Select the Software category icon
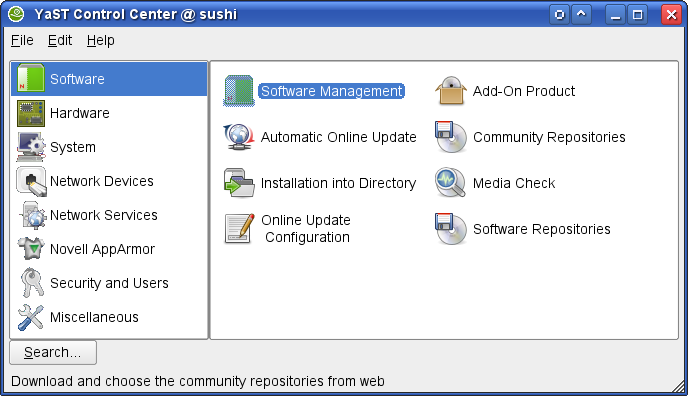Image resolution: width=688 pixels, height=396 pixels. coord(31,78)
